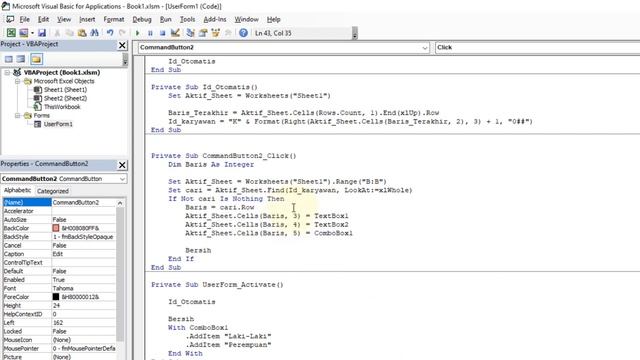Click the MousePointer property value

point(84,349)
